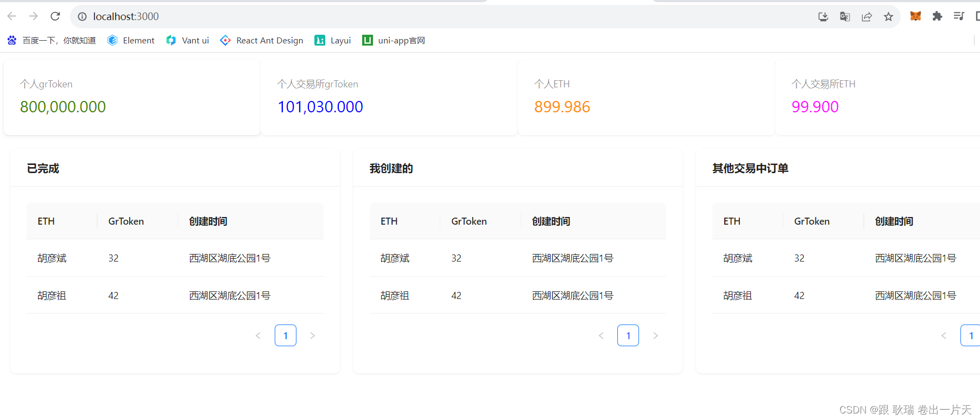980x420 pixels.
Task: Go to next page in 我创建的 table
Action: 655,335
